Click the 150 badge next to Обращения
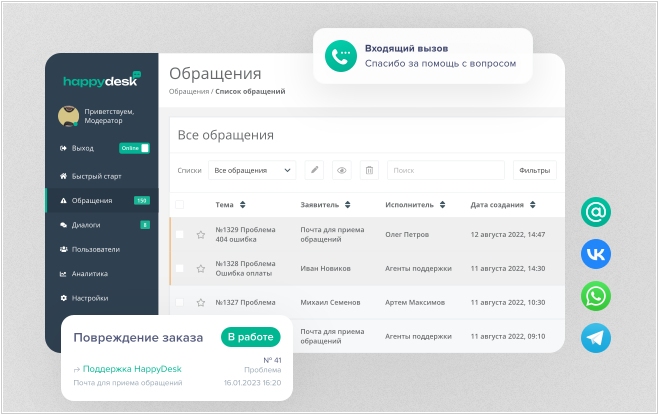The image size is (658, 414). (x=142, y=200)
